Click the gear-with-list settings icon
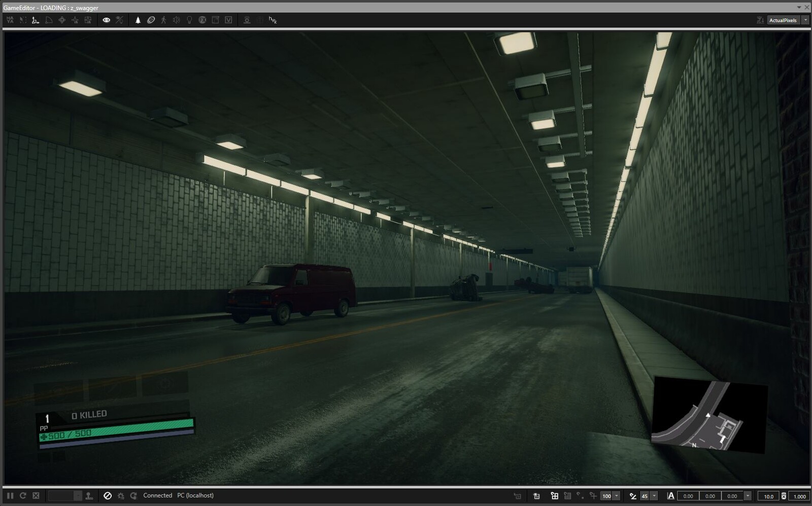812x506 pixels. 121,496
